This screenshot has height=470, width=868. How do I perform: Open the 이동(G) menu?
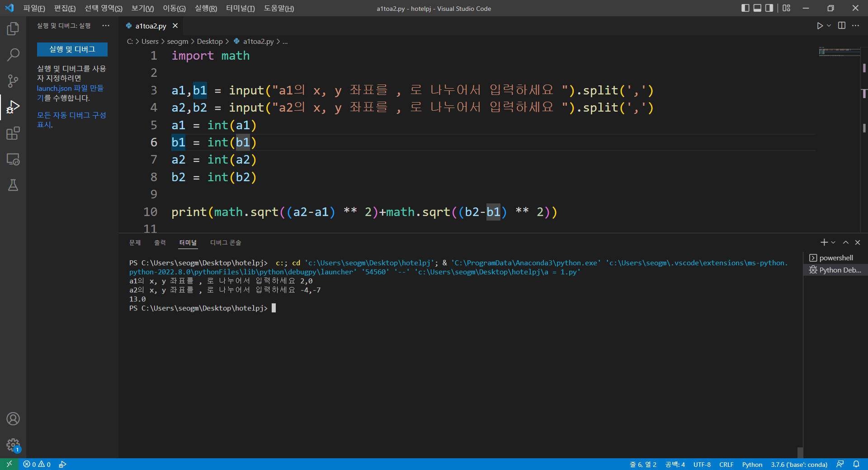click(174, 8)
